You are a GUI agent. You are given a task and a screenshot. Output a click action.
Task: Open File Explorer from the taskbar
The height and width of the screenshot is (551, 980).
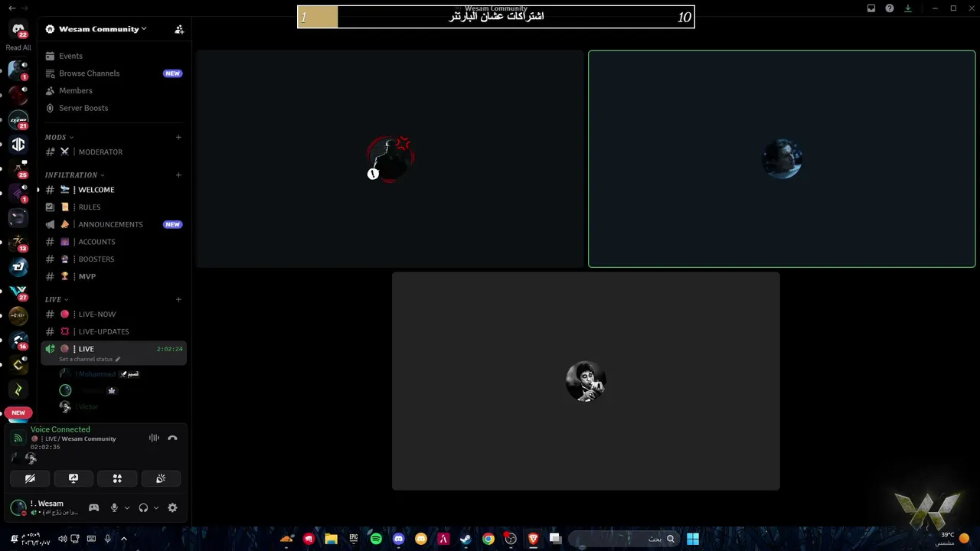pyautogui.click(x=331, y=539)
